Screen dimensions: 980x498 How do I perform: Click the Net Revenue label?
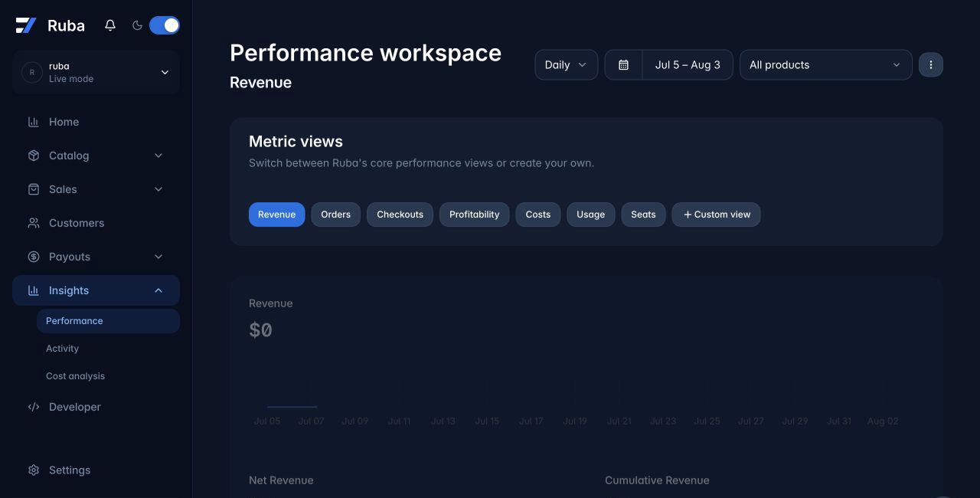(x=281, y=480)
